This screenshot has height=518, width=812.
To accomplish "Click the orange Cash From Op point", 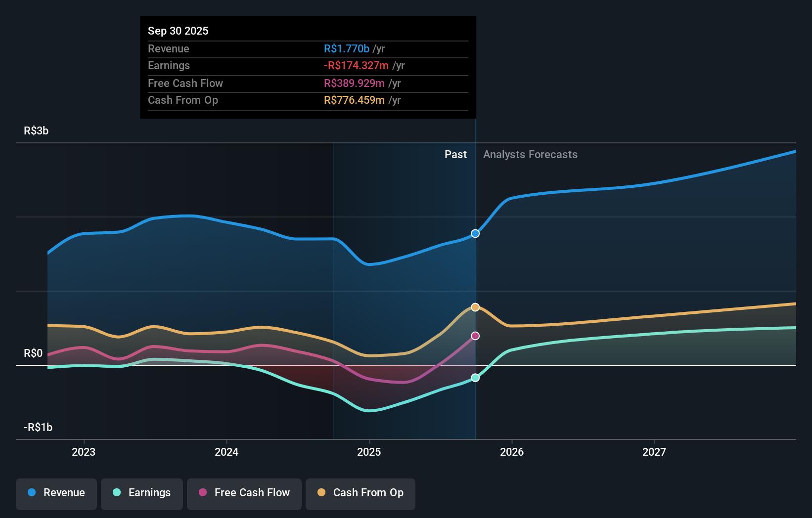I will pyautogui.click(x=475, y=307).
